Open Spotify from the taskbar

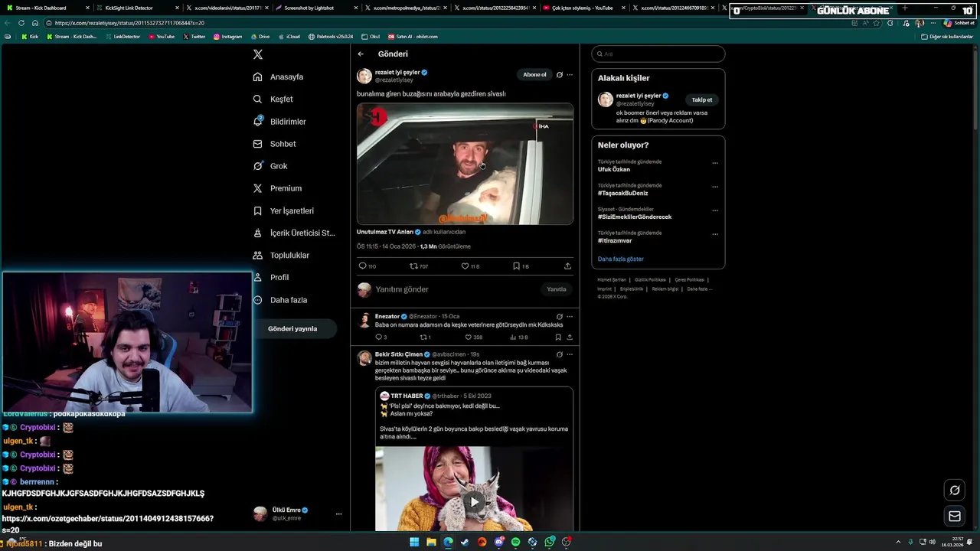click(x=515, y=542)
